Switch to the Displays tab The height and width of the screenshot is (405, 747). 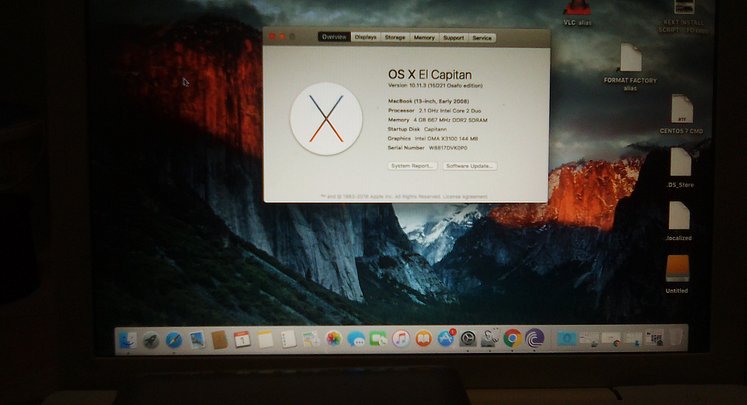365,37
